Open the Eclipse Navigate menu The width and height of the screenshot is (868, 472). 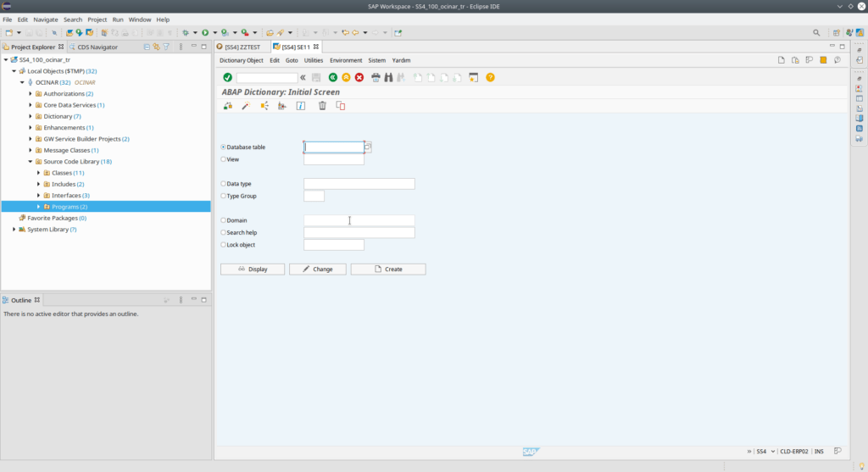[x=46, y=19]
